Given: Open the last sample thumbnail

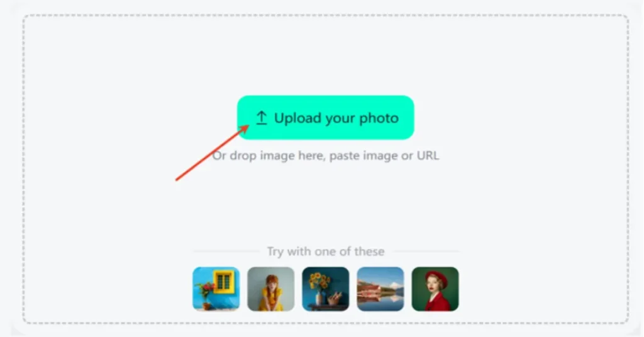Looking at the screenshot, I should click(435, 289).
